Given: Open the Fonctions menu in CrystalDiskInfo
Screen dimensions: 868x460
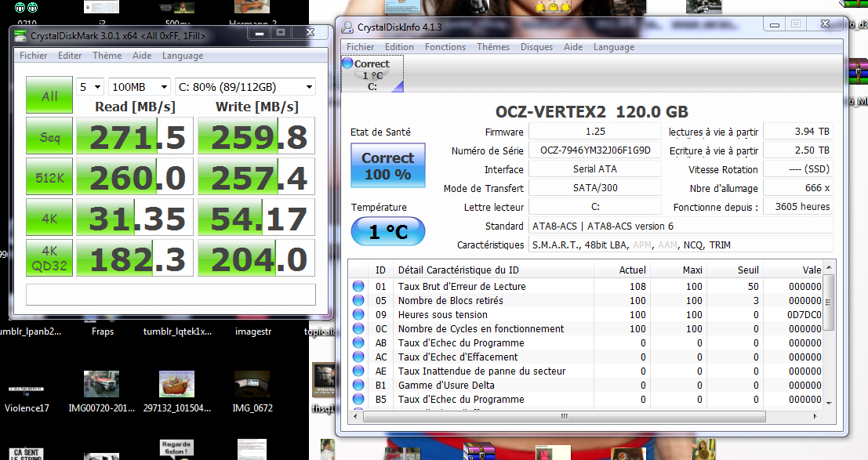Looking at the screenshot, I should (x=445, y=47).
